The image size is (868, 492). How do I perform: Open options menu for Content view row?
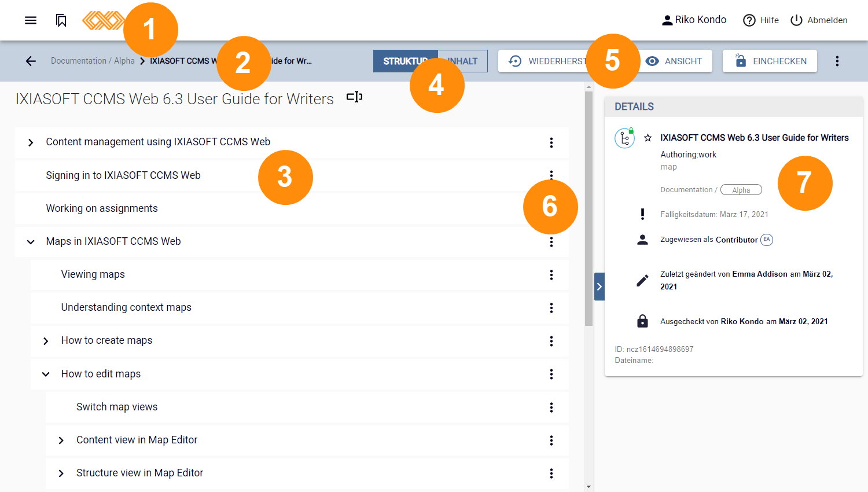[551, 440]
